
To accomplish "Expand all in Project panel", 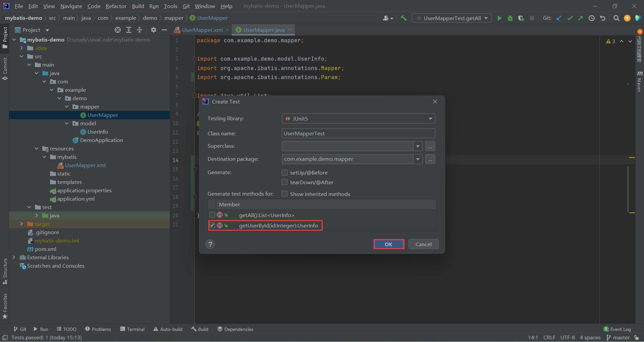I will coord(129,30).
